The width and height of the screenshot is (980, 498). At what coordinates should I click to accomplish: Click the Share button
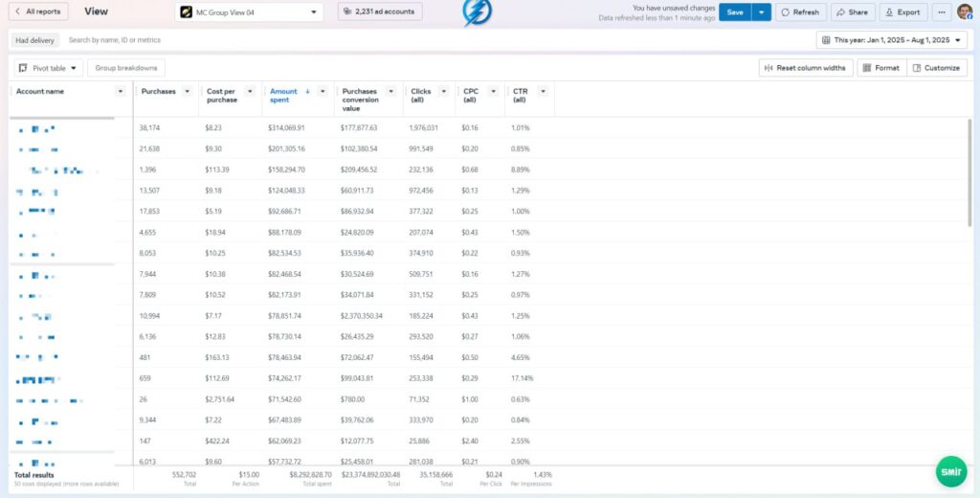[x=852, y=12]
